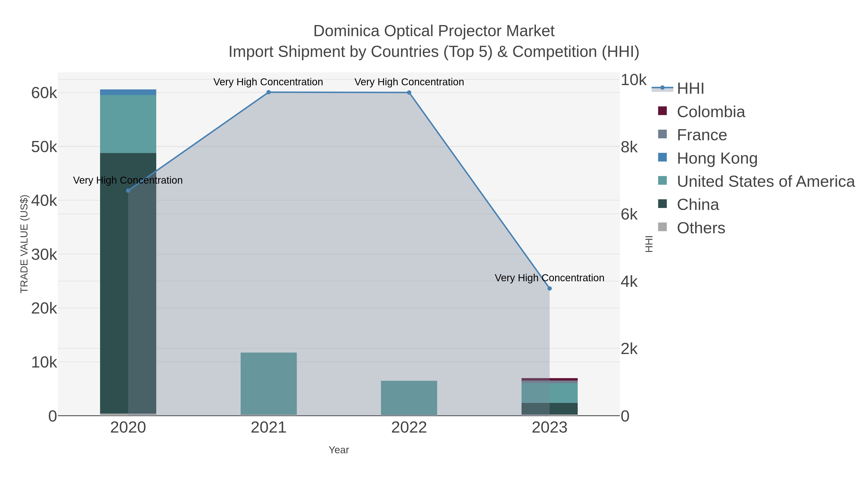
Task: Toggle France series in legend
Action: (x=692, y=135)
